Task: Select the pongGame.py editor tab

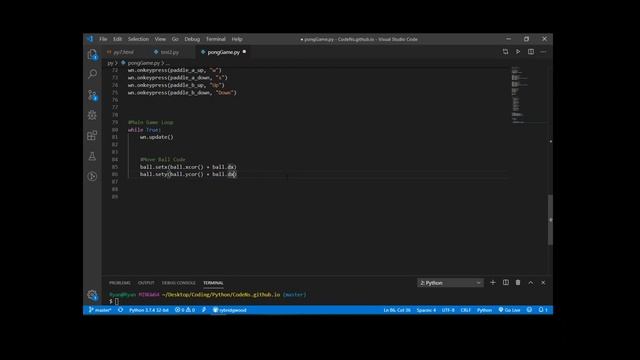Action: click(223, 52)
